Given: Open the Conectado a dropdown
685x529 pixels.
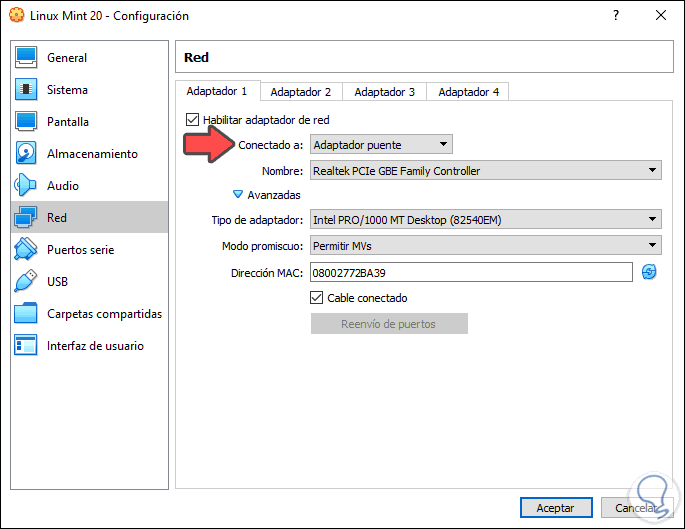Looking at the screenshot, I should point(381,145).
